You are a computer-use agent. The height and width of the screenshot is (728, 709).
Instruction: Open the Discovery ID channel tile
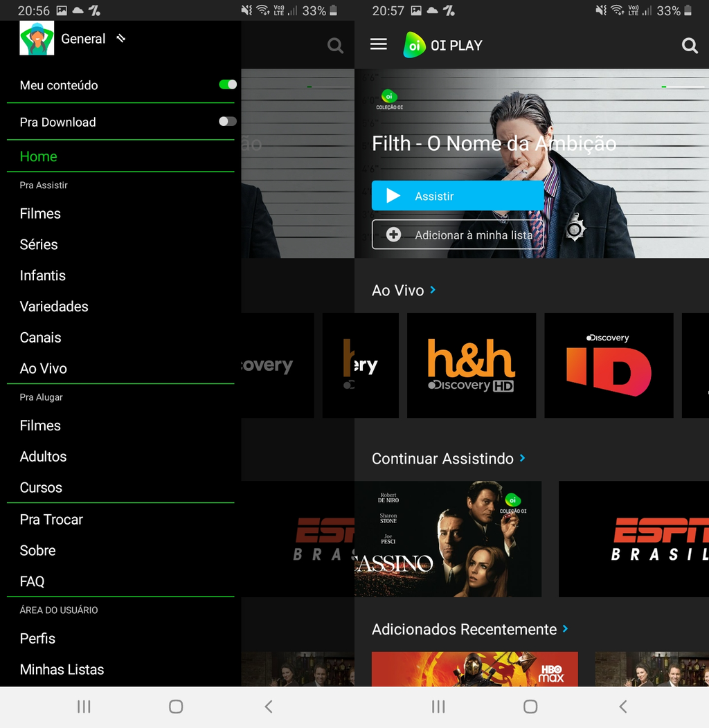pos(609,365)
